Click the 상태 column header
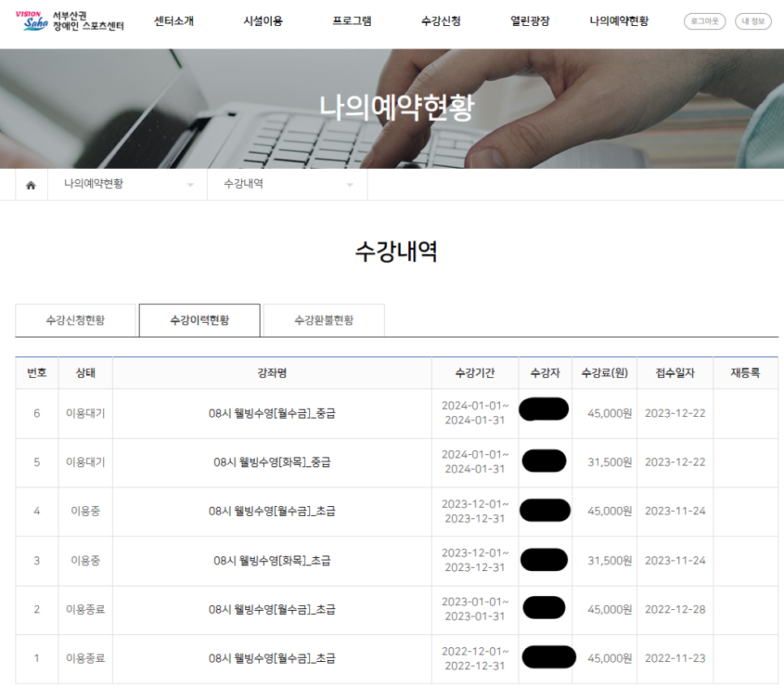 (85, 373)
